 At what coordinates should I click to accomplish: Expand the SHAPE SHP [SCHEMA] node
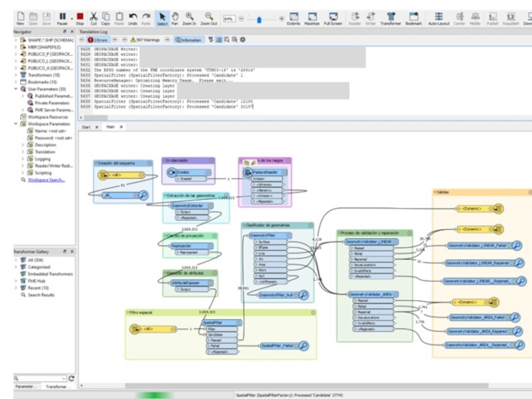[15, 40]
